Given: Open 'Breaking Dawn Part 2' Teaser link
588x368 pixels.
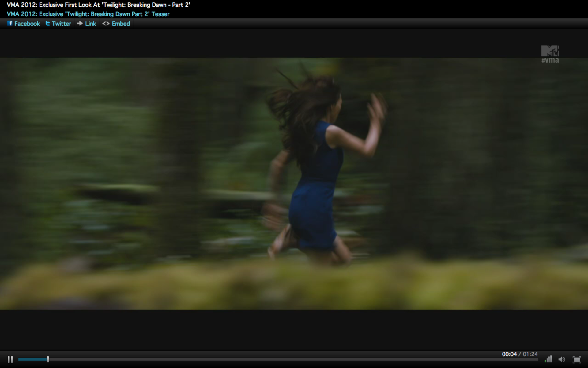Looking at the screenshot, I should (88, 14).
